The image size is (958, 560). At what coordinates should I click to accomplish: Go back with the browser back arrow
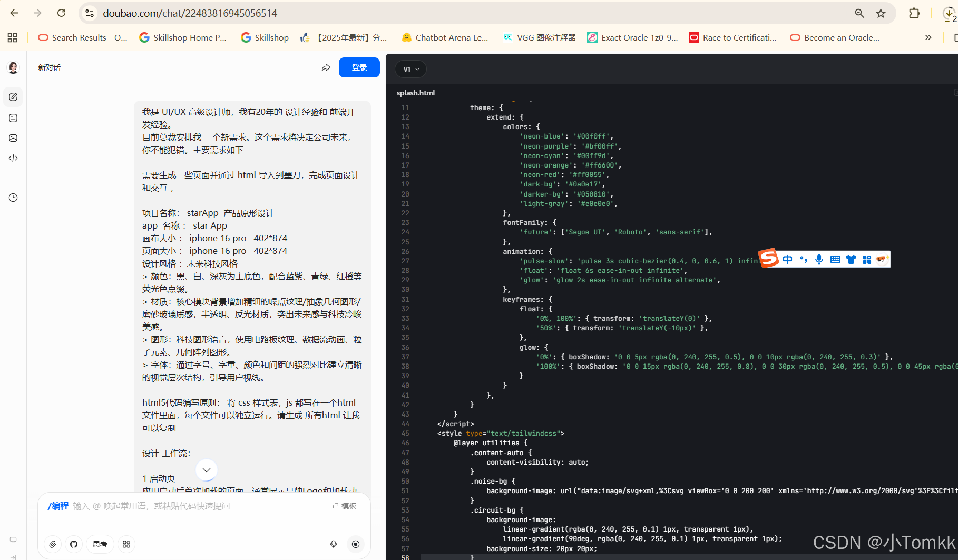14,13
